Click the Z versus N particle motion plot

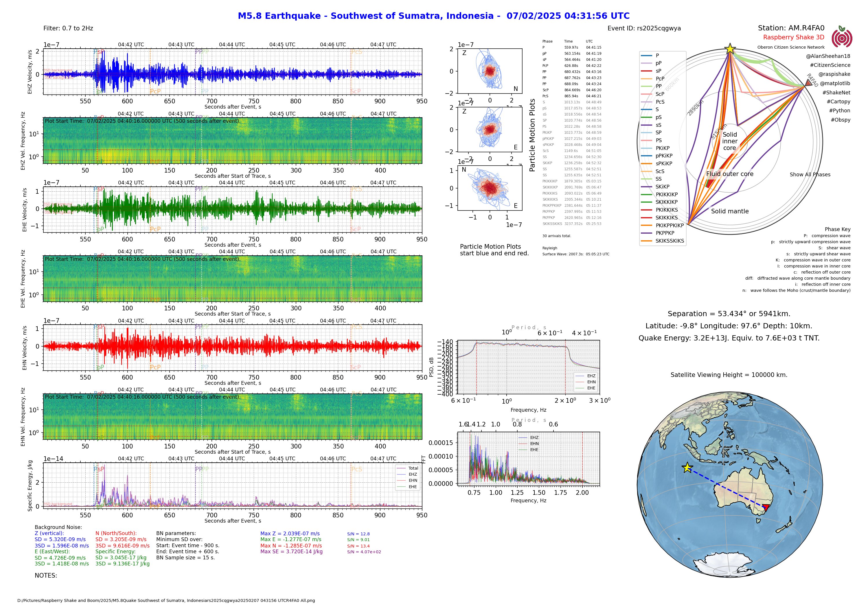tap(490, 71)
